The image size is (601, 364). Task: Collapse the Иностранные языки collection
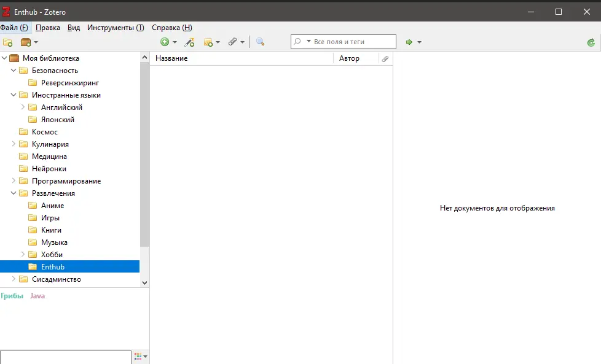[14, 95]
